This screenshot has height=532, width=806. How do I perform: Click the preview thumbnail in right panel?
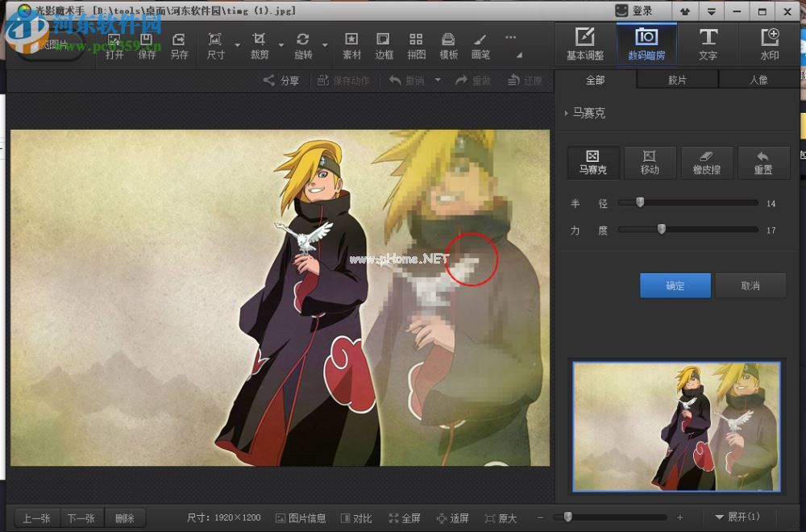676,426
